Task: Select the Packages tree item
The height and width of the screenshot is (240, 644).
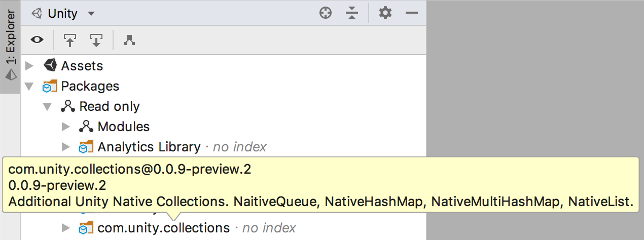Action: (90, 86)
